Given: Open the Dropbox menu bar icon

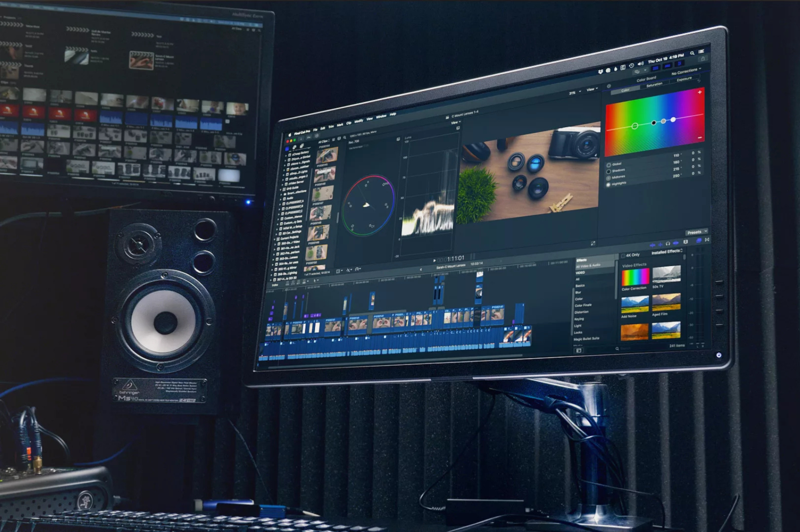Looking at the screenshot, I should (600, 72).
